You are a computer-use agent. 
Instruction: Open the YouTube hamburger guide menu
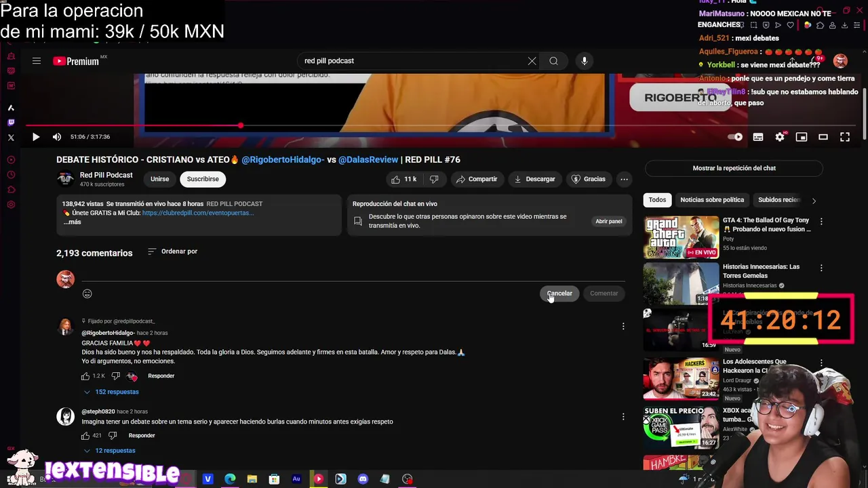pos(37,61)
